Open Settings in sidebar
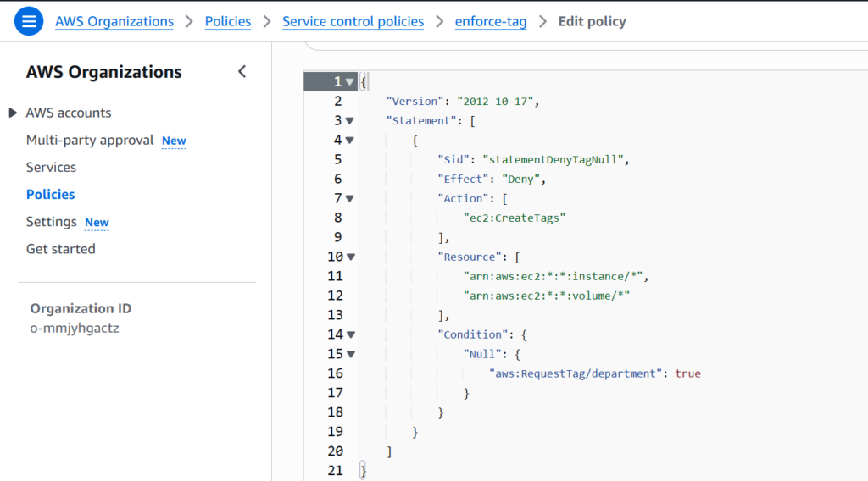This screenshot has width=868, height=481. [x=52, y=222]
